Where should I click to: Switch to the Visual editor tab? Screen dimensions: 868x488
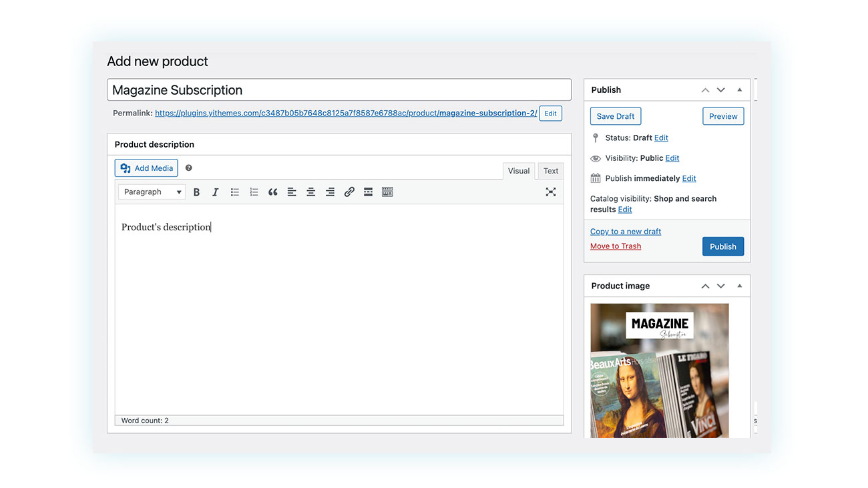(x=519, y=171)
